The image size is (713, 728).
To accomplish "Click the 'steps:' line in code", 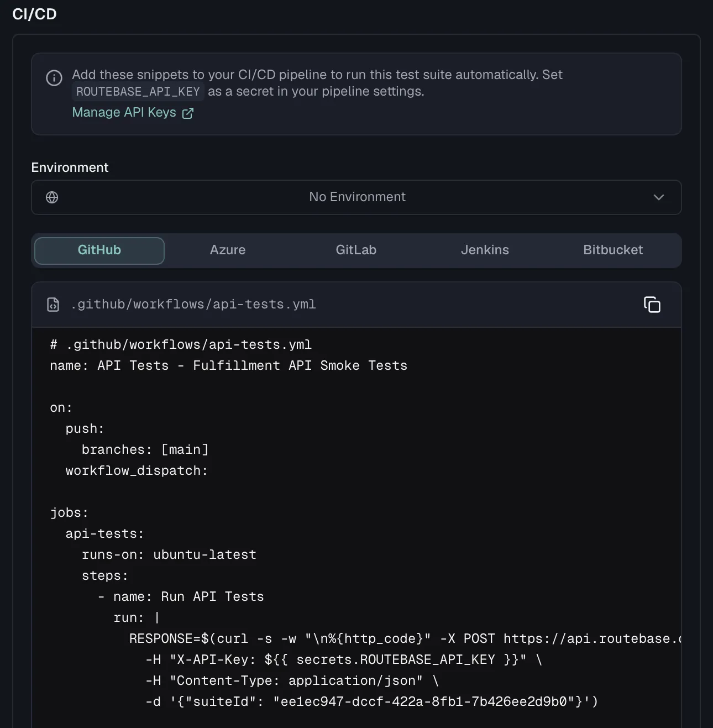I will click(105, 576).
